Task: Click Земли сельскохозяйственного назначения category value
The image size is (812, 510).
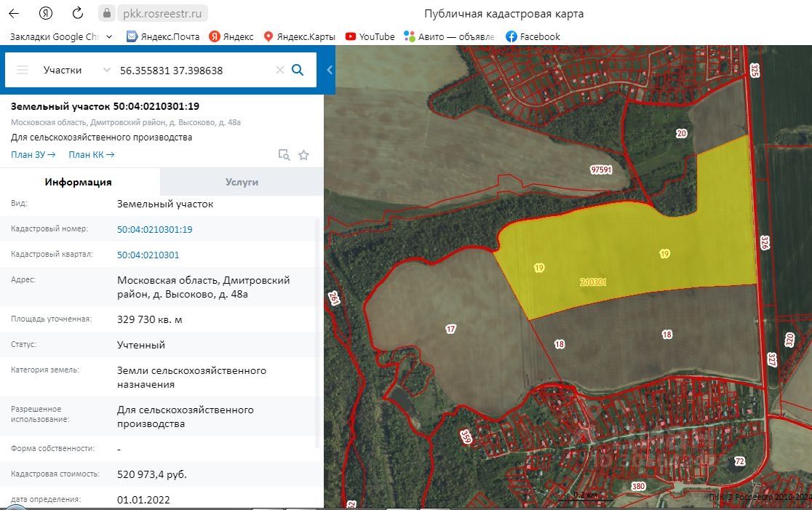Action: click(x=191, y=378)
